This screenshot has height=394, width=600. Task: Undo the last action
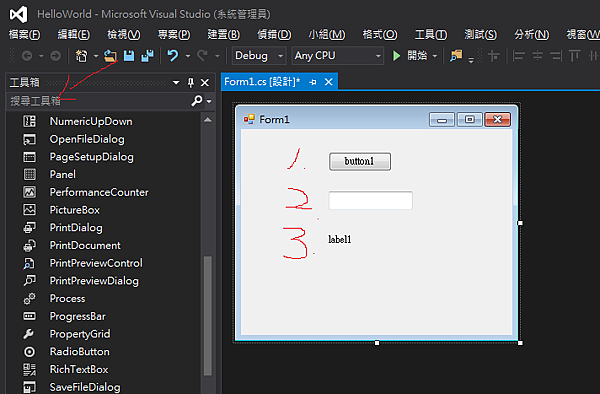[173, 56]
